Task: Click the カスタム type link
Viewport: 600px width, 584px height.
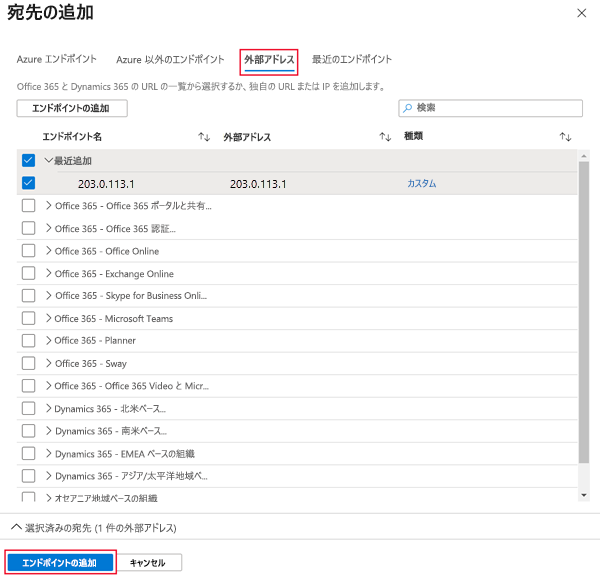Action: click(421, 183)
